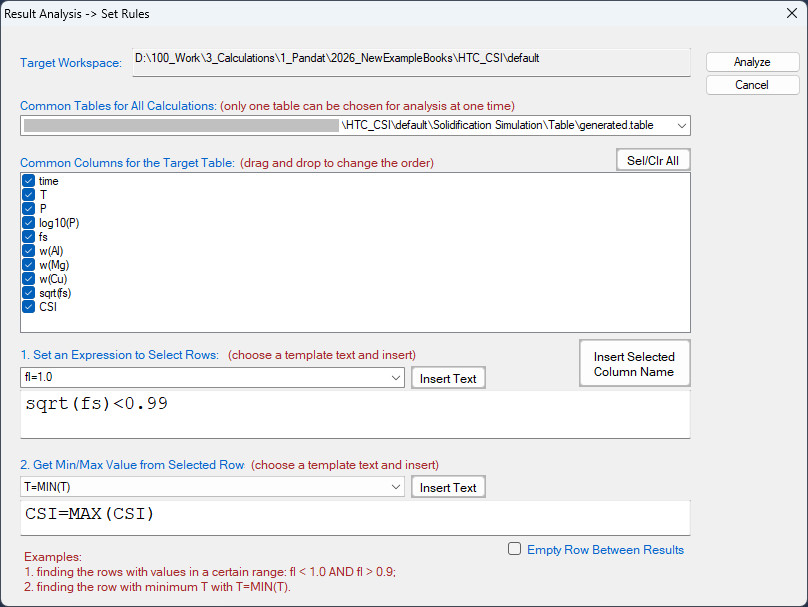Open the Common Tables dropdown
808x607 pixels.
(x=681, y=125)
